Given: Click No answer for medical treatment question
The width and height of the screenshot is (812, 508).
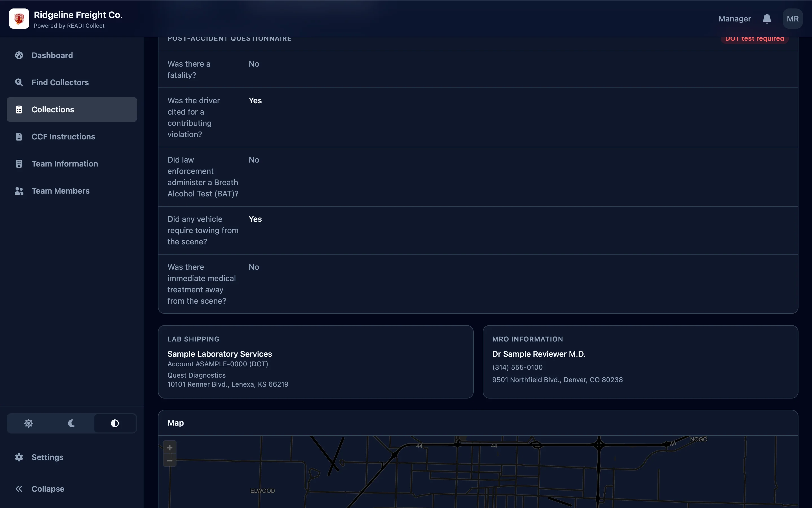Looking at the screenshot, I should [x=254, y=267].
